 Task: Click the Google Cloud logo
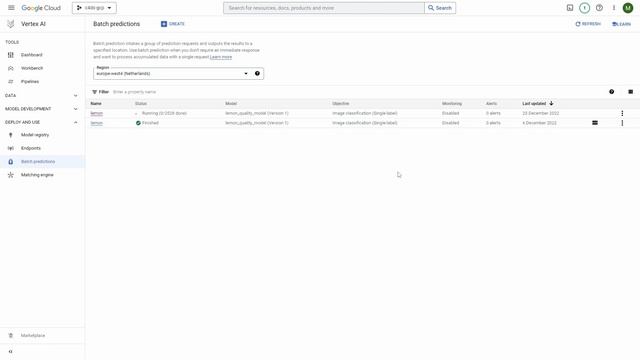(41, 8)
